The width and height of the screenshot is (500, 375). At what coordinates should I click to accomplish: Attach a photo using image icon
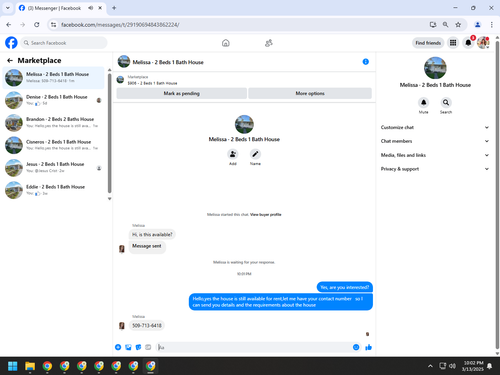(x=128, y=347)
